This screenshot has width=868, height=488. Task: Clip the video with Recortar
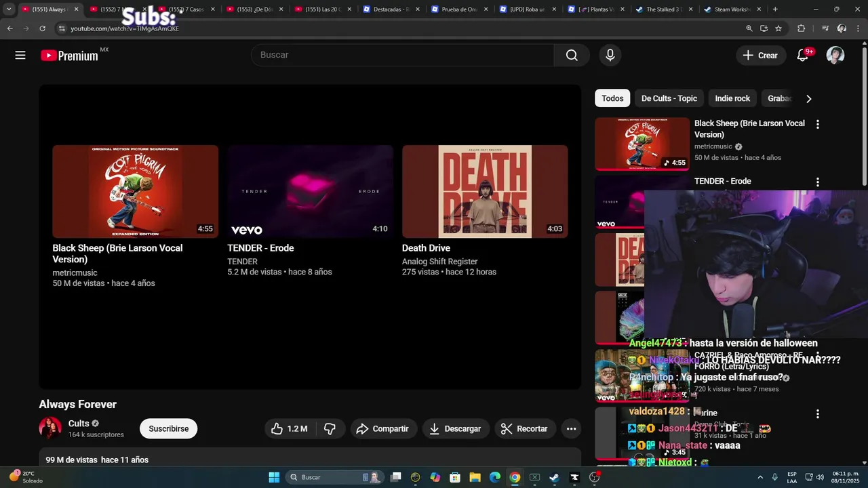pos(525,428)
